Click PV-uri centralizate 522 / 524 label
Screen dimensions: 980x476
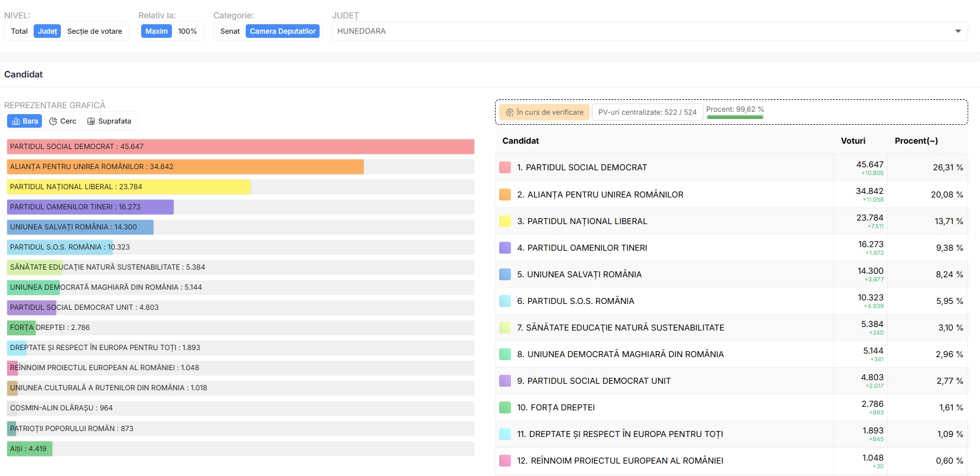click(x=647, y=112)
